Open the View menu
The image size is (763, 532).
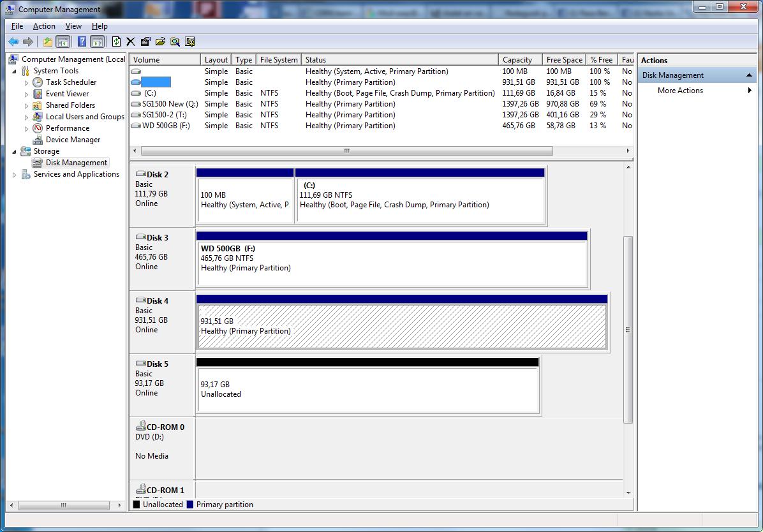click(73, 26)
